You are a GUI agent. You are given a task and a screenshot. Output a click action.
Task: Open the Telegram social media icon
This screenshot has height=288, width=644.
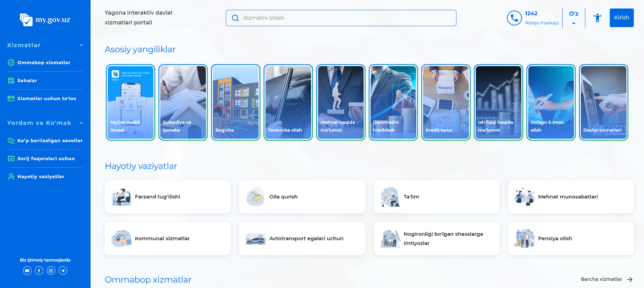[x=63, y=271]
